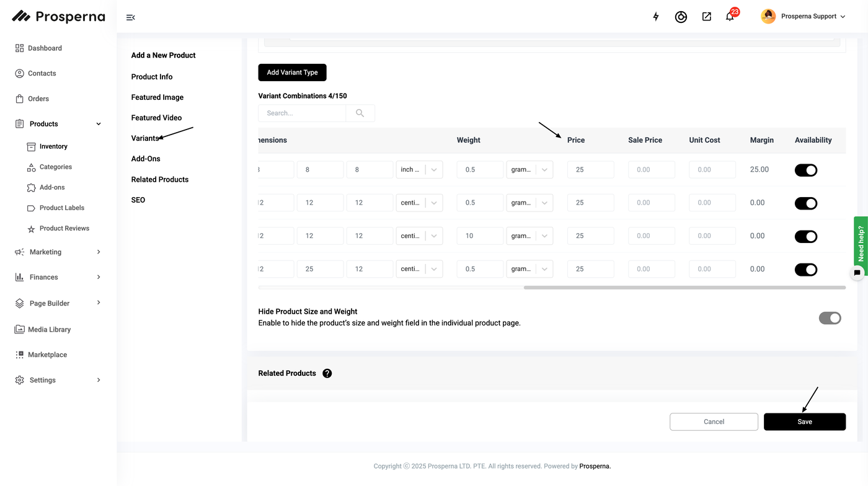Screen dimensions: 868x486
Task: Open Prosperna Support account dropdown
Action: point(804,17)
